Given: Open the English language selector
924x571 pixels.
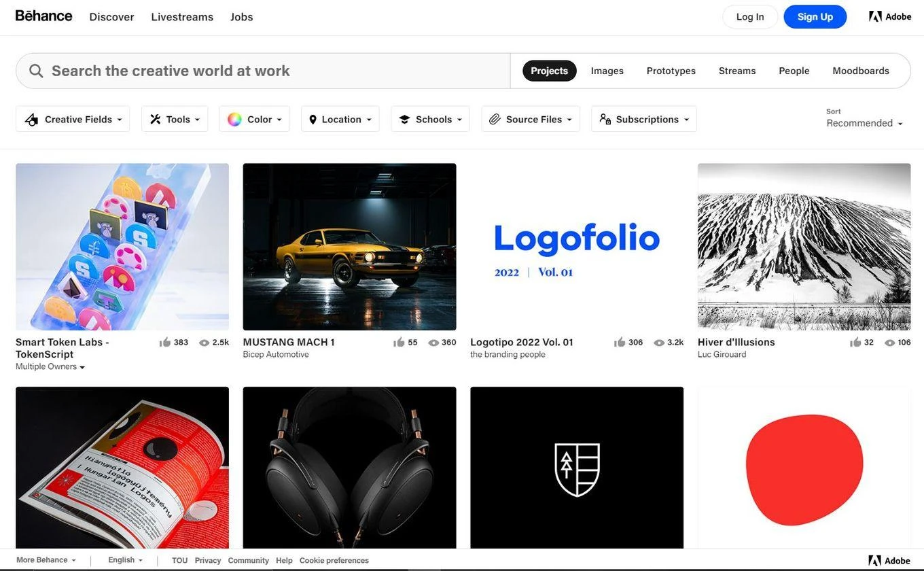Looking at the screenshot, I should (x=126, y=560).
